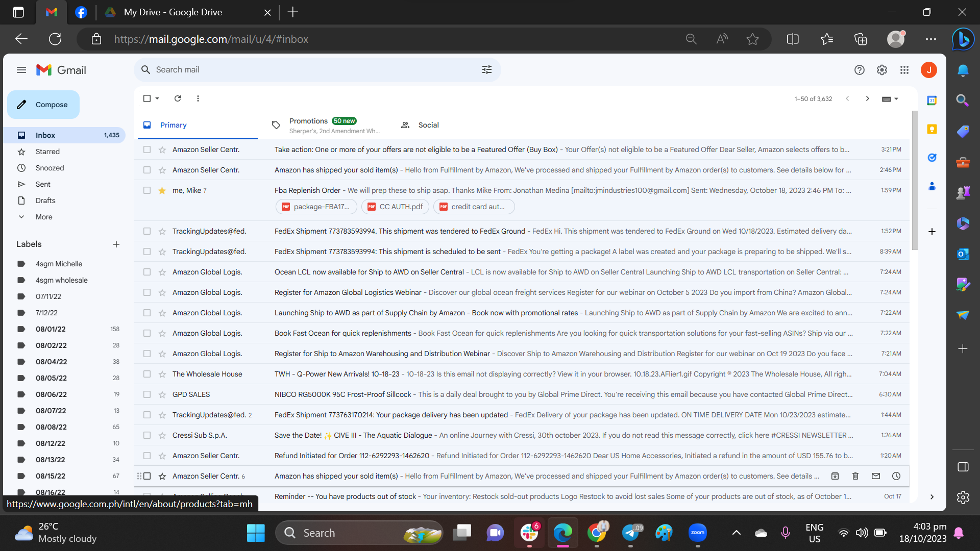Expand More items in left sidebar
This screenshot has width=980, height=551.
(x=44, y=217)
